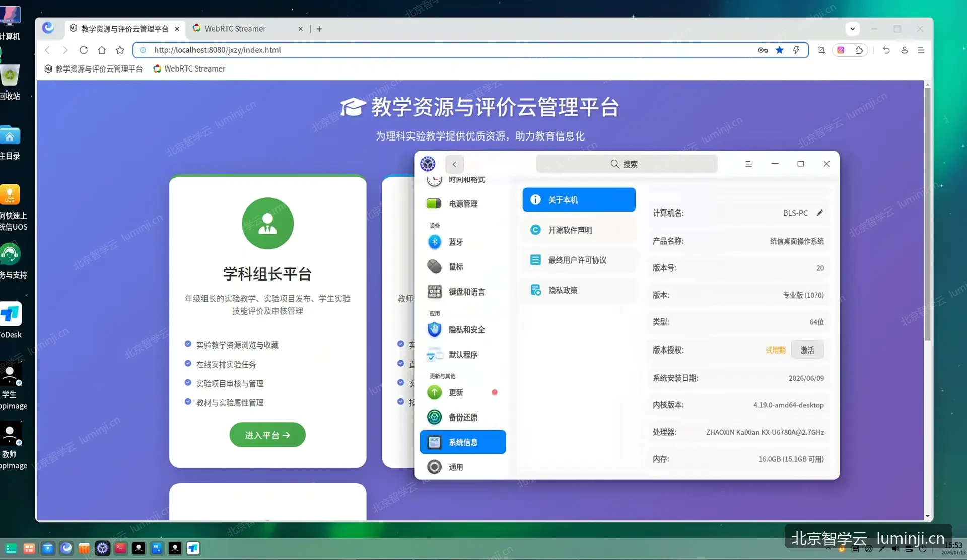Click the green 进入平台 button
The width and height of the screenshot is (967, 560).
click(x=267, y=435)
